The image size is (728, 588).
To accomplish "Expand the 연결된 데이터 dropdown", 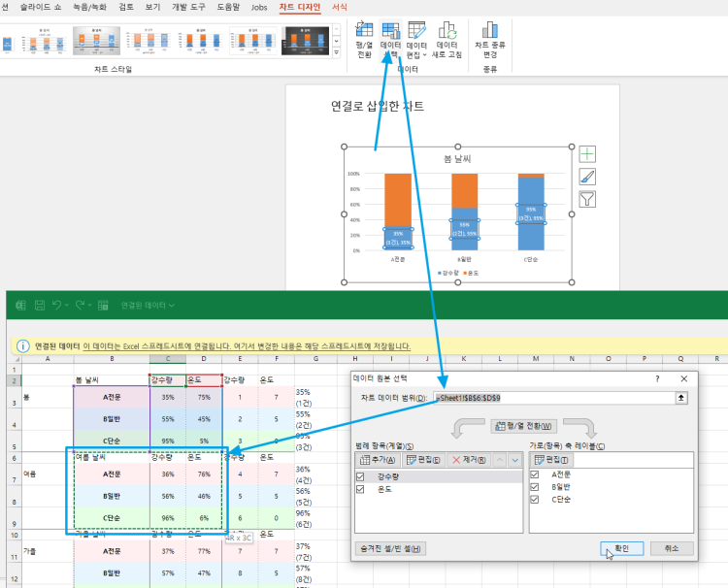I will point(172,305).
